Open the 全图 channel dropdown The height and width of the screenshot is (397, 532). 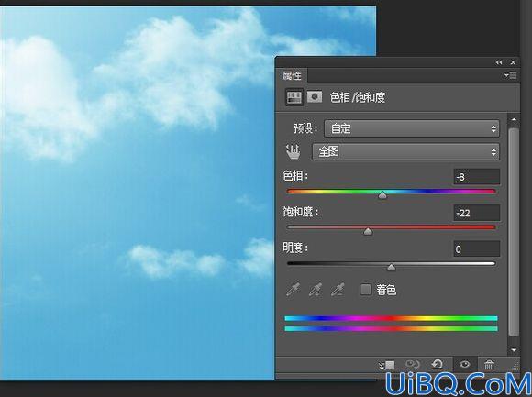point(405,151)
